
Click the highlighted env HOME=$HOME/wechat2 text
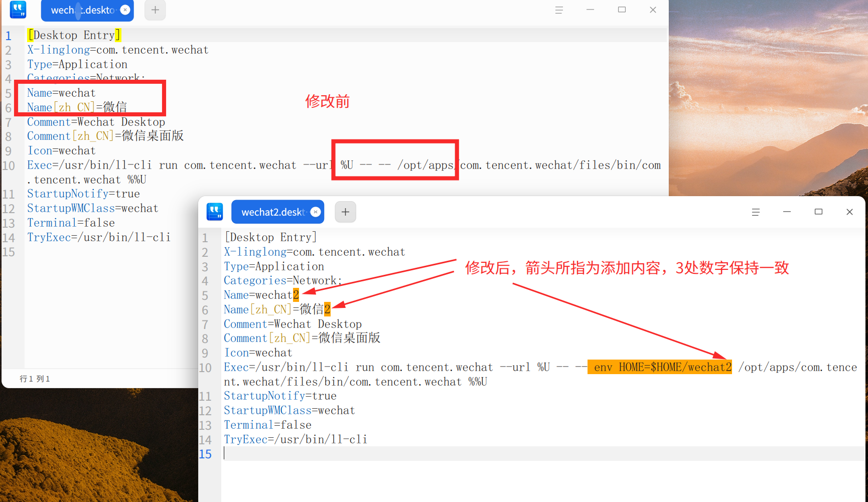pos(660,367)
